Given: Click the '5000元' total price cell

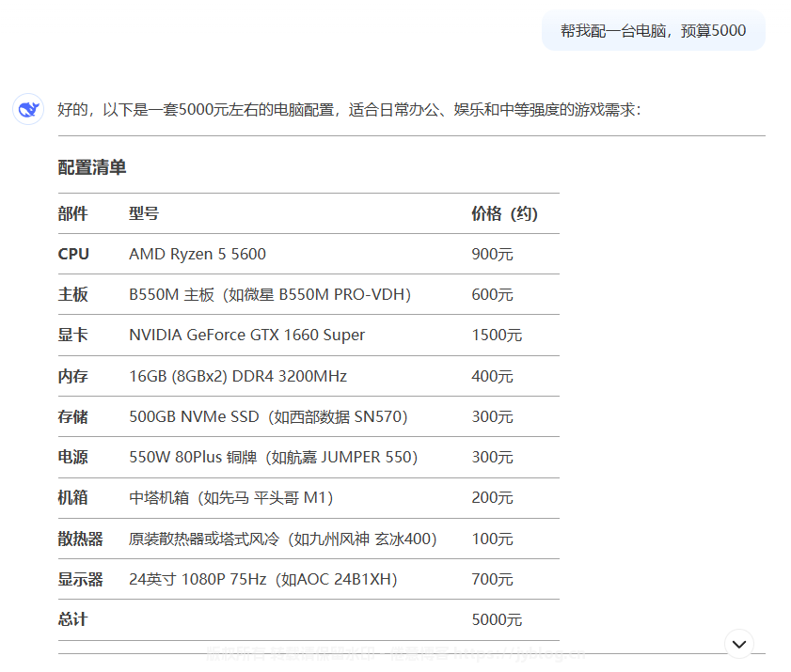Looking at the screenshot, I should (497, 619).
